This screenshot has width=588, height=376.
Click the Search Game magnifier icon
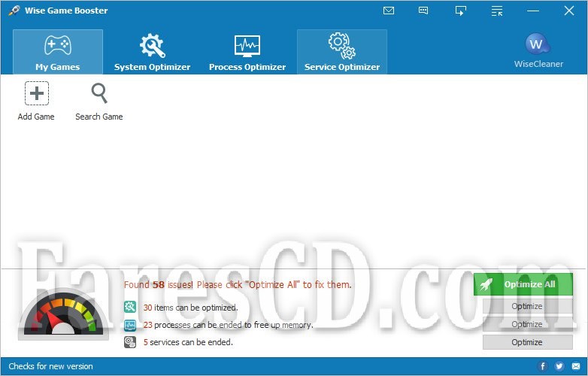tap(99, 93)
